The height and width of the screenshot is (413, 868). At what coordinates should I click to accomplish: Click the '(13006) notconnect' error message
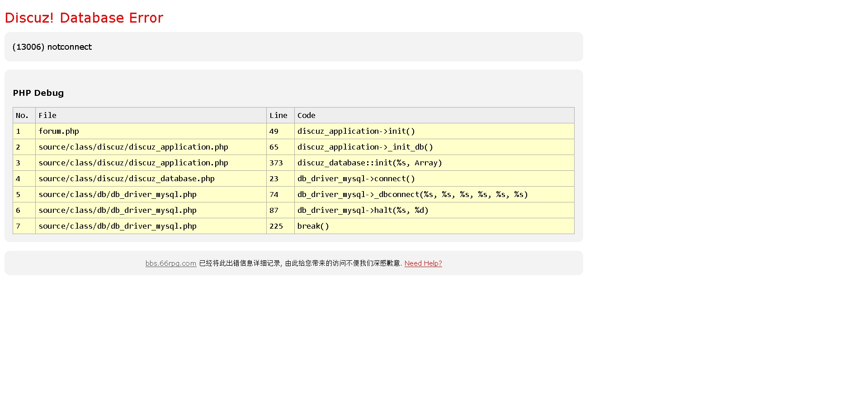tap(52, 47)
